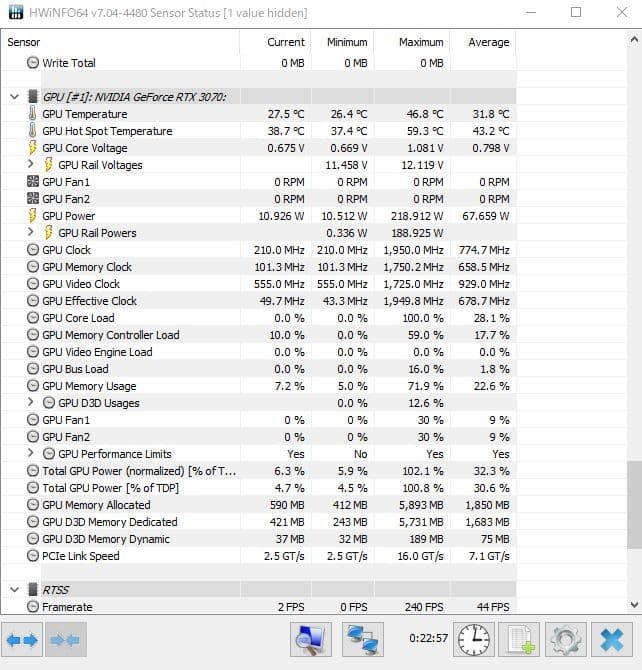The width and height of the screenshot is (642, 670).
Task: Select the Total GPU Power [% of TDP] row
Action: (259, 488)
